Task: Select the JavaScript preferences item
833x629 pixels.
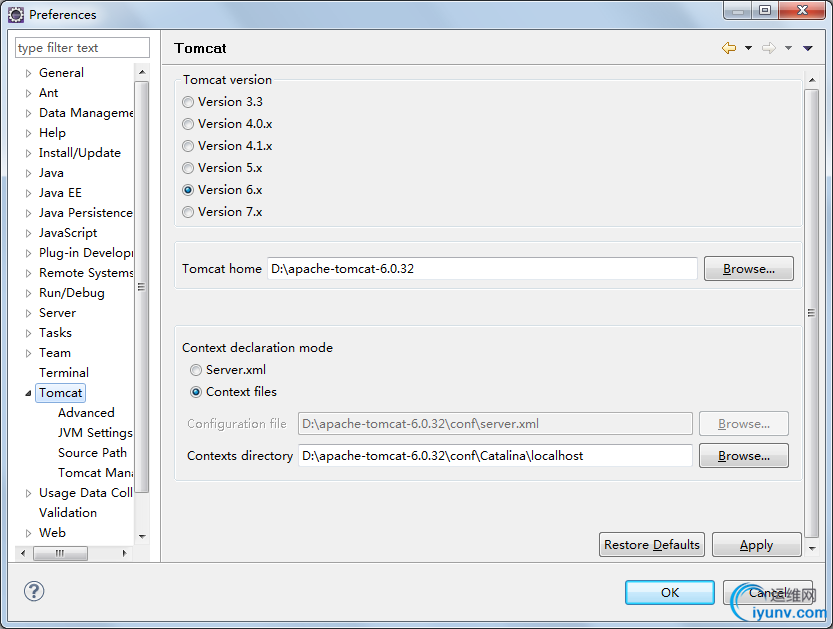Action: pos(68,233)
